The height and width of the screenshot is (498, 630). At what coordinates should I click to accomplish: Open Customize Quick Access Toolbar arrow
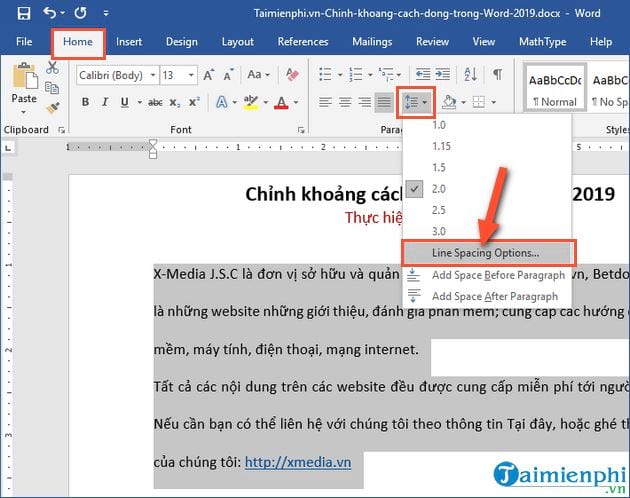tap(106, 13)
